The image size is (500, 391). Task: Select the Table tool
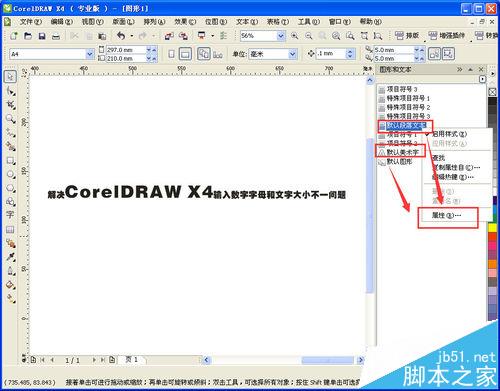pyautogui.click(x=10, y=229)
